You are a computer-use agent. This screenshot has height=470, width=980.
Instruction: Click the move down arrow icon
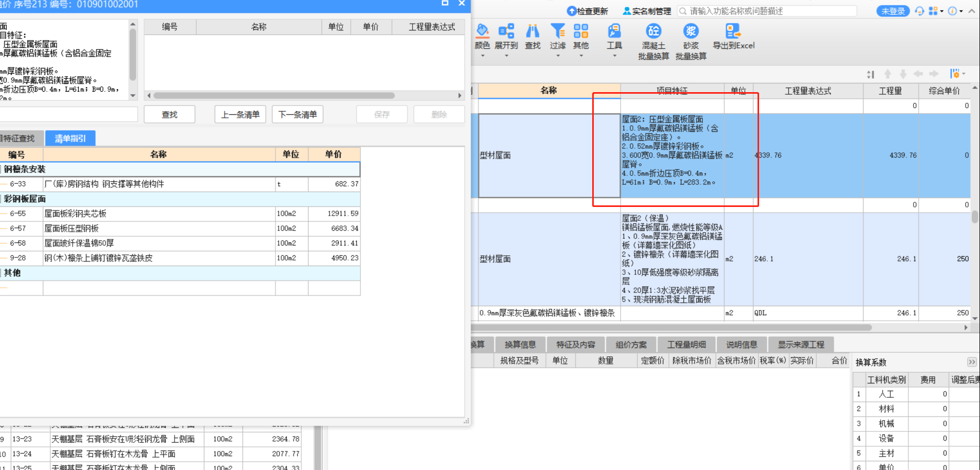(903, 74)
